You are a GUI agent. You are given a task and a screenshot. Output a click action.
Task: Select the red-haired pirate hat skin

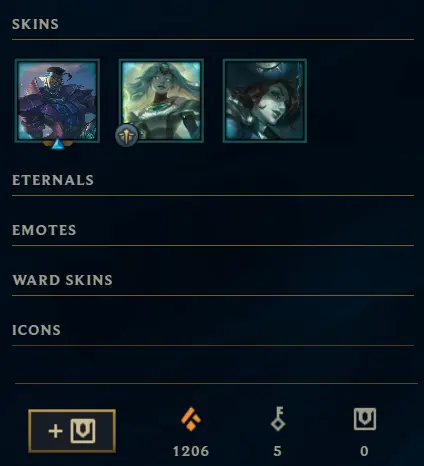(265, 101)
